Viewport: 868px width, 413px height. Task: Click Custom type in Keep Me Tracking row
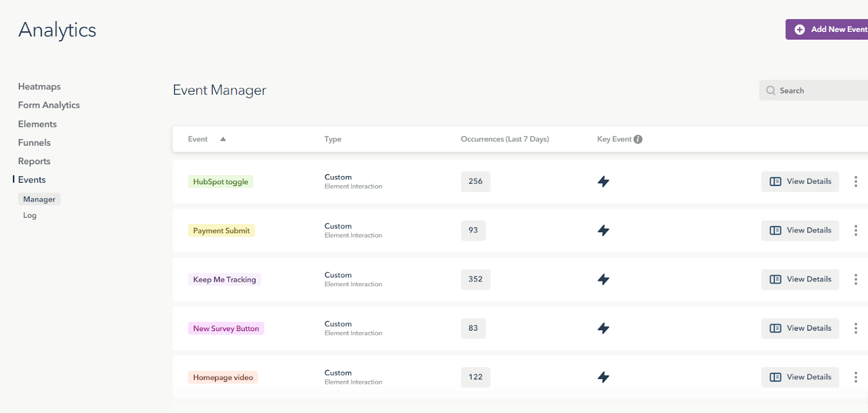[x=338, y=275]
